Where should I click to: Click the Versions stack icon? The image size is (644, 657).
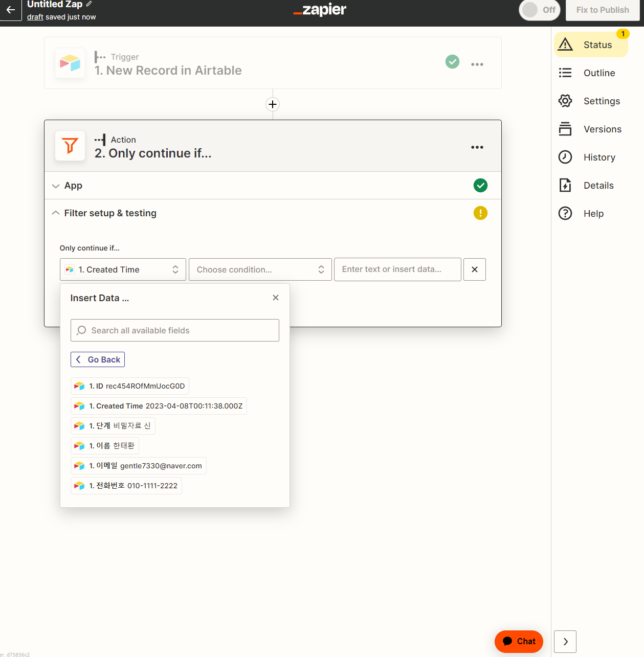click(565, 129)
